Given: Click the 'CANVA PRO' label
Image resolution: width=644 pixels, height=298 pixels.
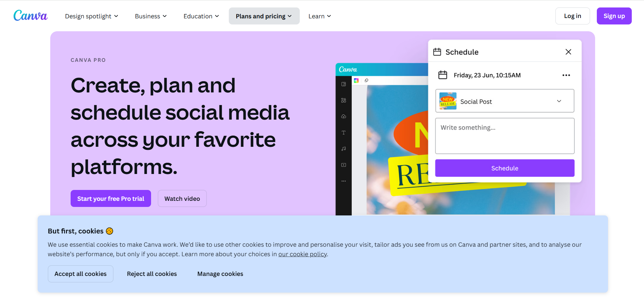Looking at the screenshot, I should coord(88,60).
